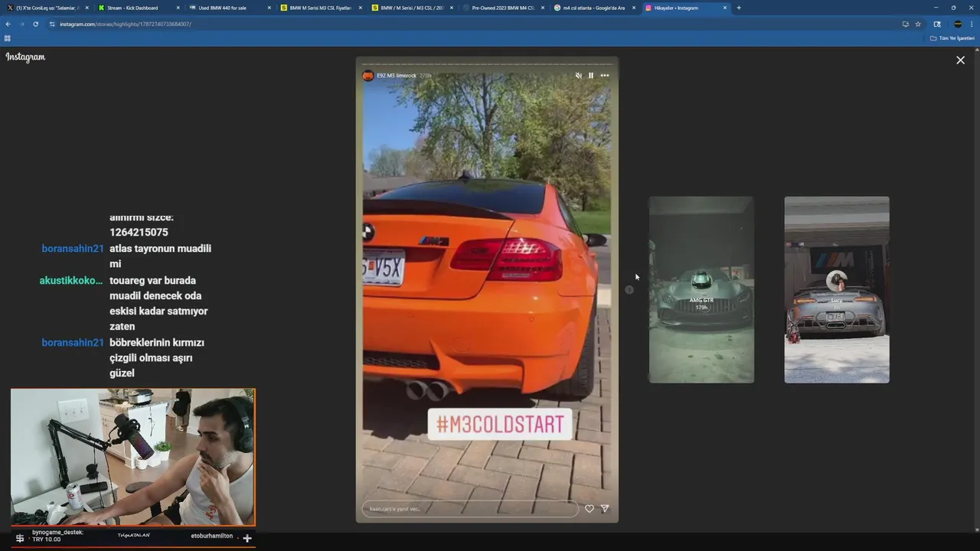Viewport: 980px width, 551px height.
Task: Go back in browser history
Action: click(x=8, y=24)
